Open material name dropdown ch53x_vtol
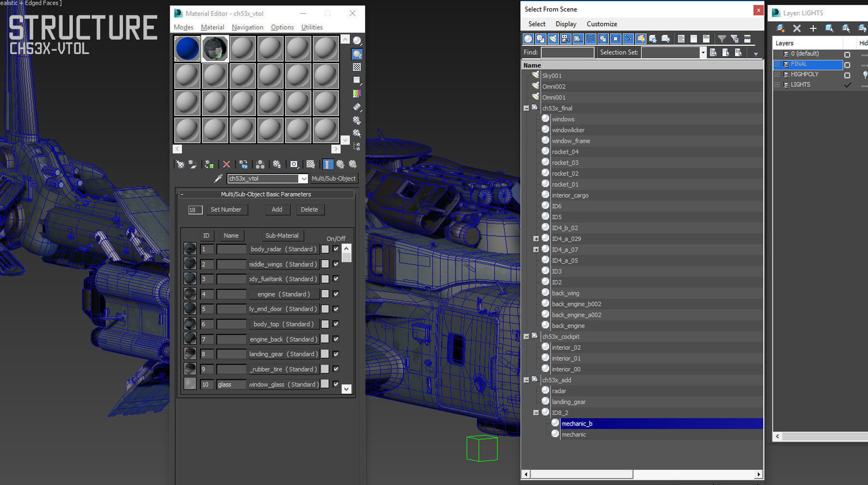The height and width of the screenshot is (485, 868). [304, 179]
